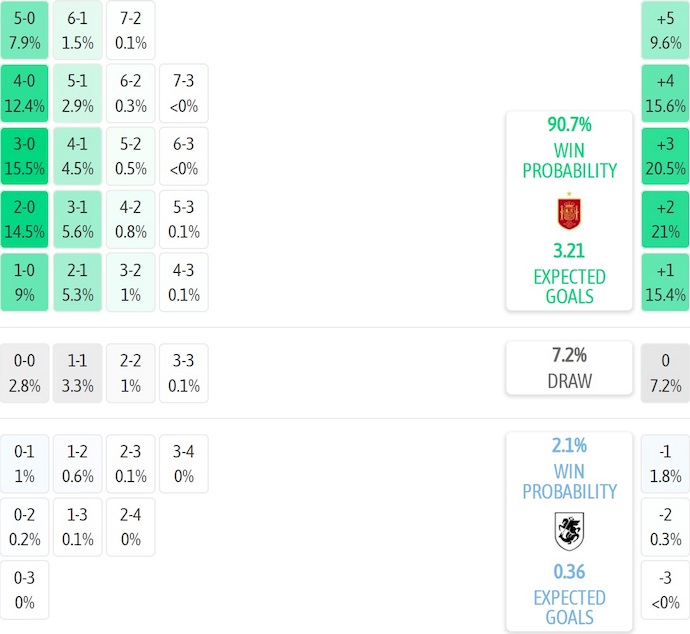Select the 4-1 scoreline tile
690x634 pixels.
[x=78, y=156]
